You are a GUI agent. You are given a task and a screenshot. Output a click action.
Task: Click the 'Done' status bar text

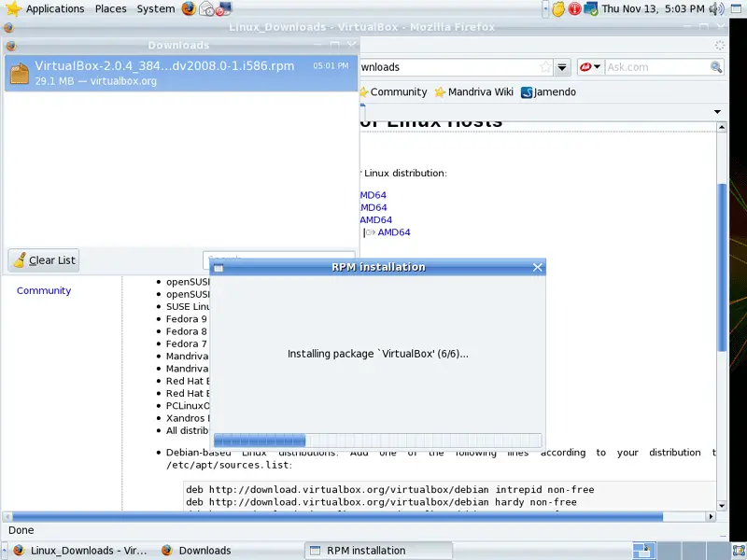pyautogui.click(x=21, y=530)
